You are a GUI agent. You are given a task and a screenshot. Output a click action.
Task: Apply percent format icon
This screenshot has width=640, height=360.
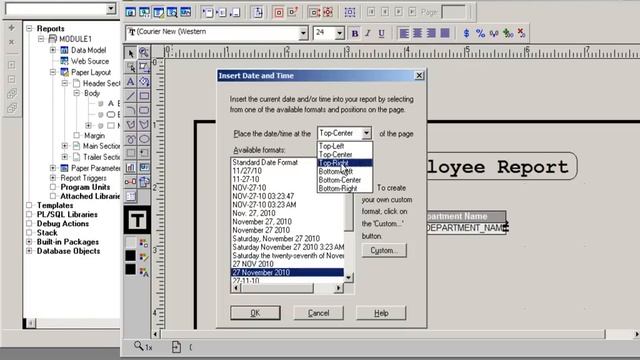pos(480,33)
